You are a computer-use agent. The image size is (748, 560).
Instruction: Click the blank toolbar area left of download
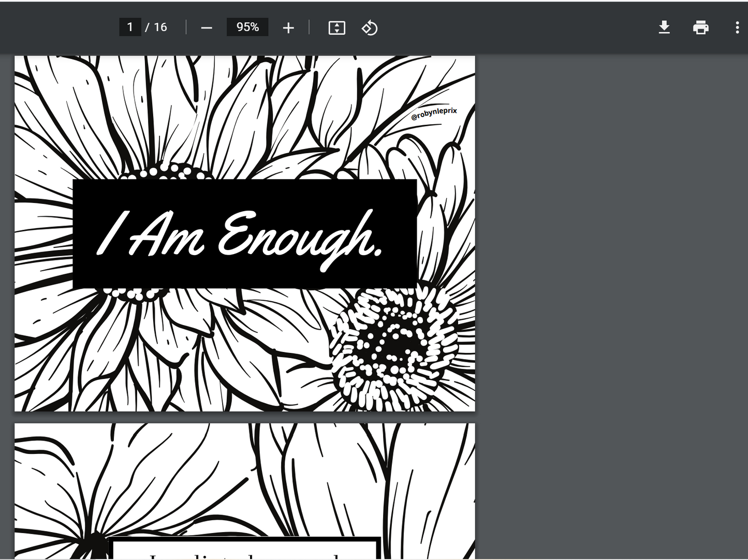(518, 27)
